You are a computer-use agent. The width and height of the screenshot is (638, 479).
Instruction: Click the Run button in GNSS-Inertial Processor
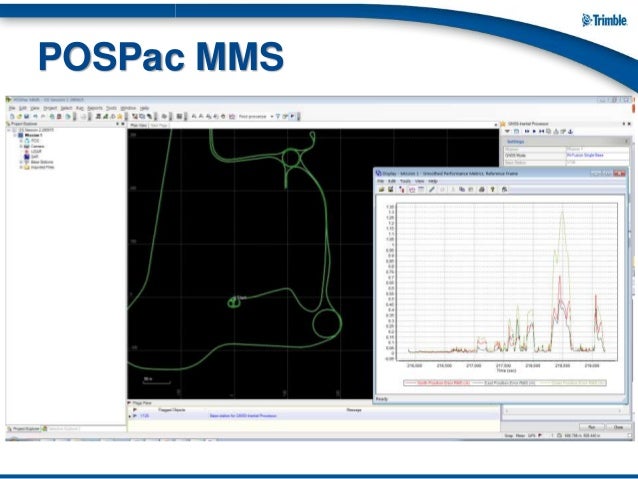click(592, 427)
